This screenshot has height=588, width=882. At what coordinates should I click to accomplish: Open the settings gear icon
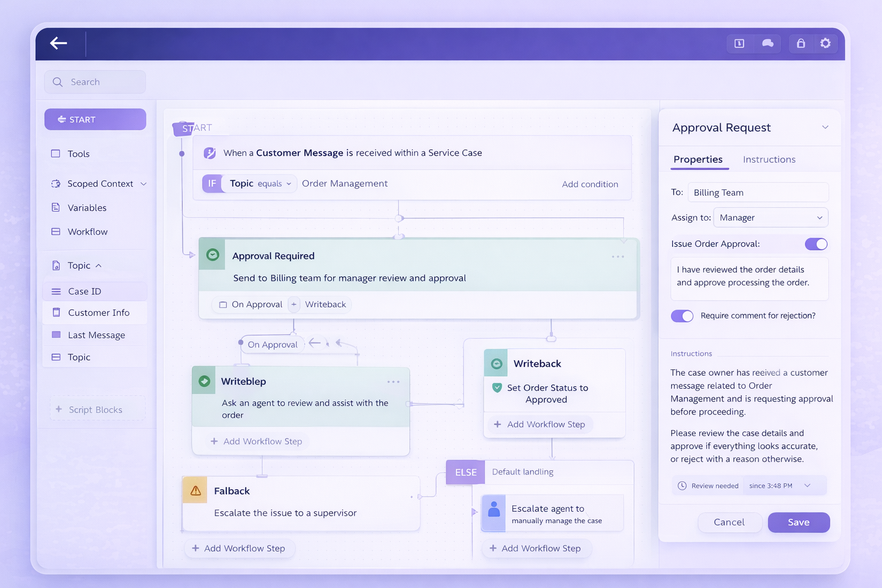[825, 43]
